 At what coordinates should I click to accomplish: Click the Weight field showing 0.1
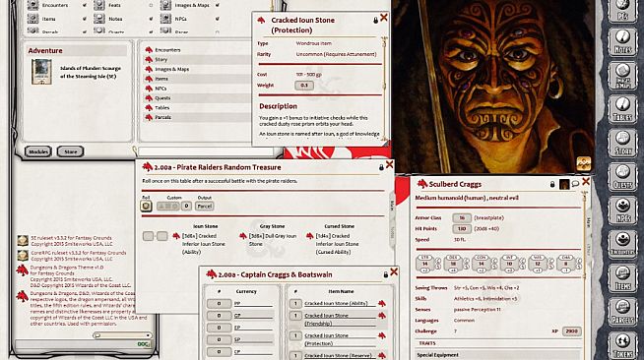pyautogui.click(x=304, y=86)
